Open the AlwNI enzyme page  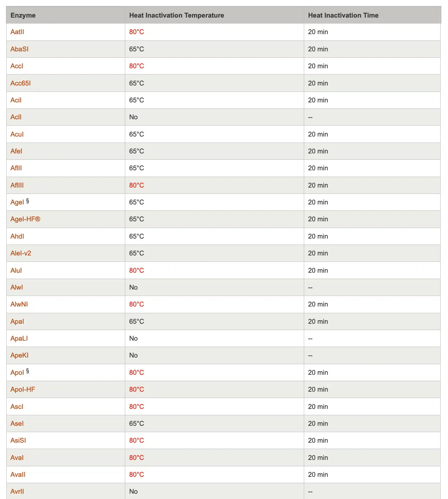pos(19,304)
